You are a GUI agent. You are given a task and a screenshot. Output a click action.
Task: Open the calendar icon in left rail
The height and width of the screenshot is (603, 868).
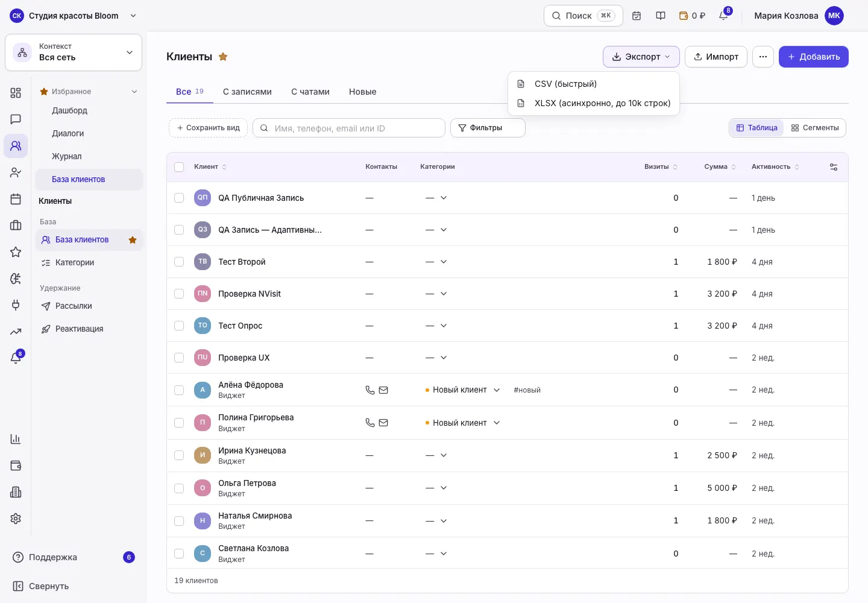pos(16,199)
